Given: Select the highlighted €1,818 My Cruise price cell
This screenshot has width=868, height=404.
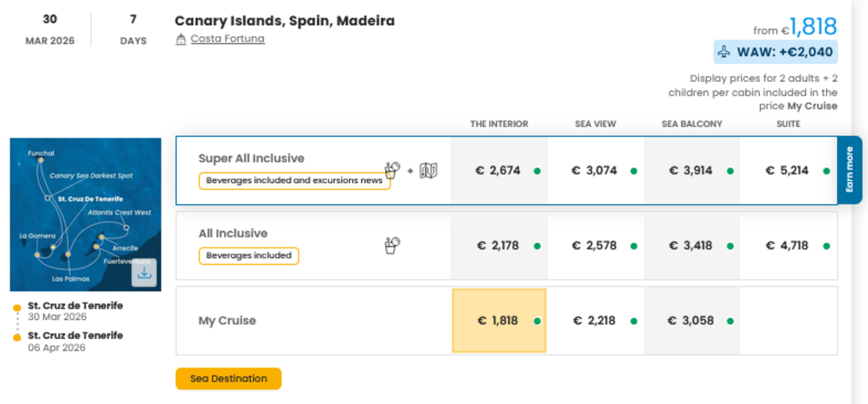Looking at the screenshot, I should (x=499, y=320).
